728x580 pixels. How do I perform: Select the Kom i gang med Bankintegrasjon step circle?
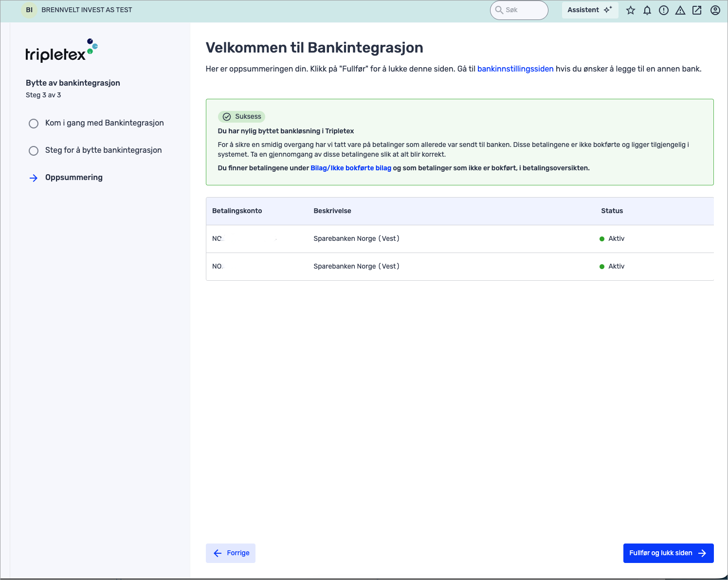[x=34, y=123]
